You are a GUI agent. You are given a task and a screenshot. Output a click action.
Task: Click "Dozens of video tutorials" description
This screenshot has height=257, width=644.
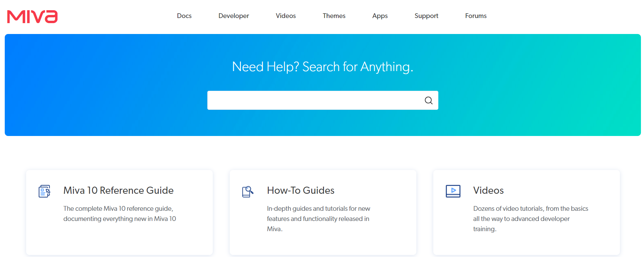pyautogui.click(x=531, y=219)
